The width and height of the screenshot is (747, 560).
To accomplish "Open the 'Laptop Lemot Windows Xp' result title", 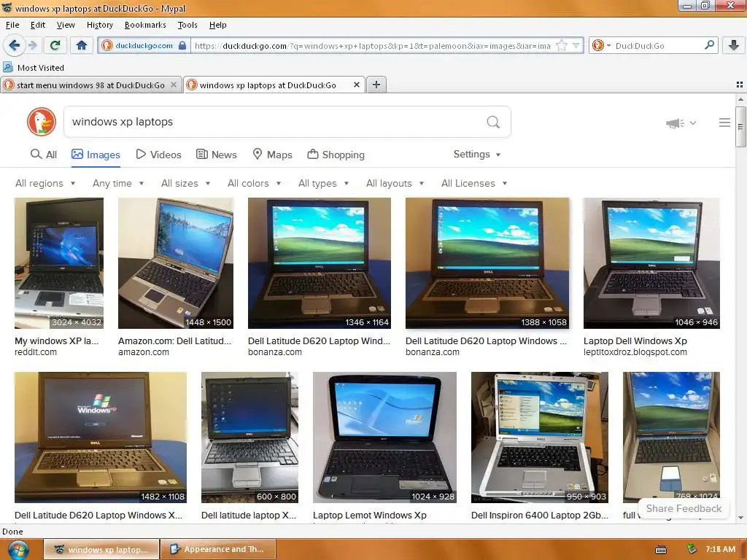I will pos(370,516).
